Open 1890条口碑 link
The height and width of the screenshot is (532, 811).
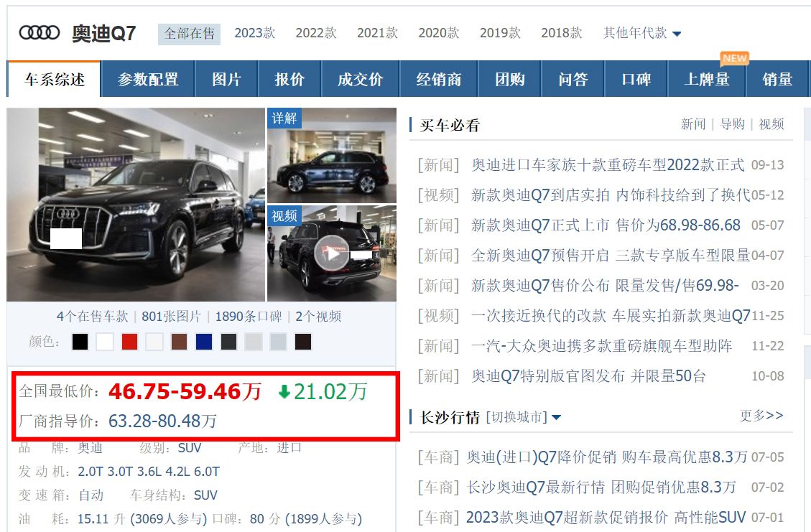[249, 317]
